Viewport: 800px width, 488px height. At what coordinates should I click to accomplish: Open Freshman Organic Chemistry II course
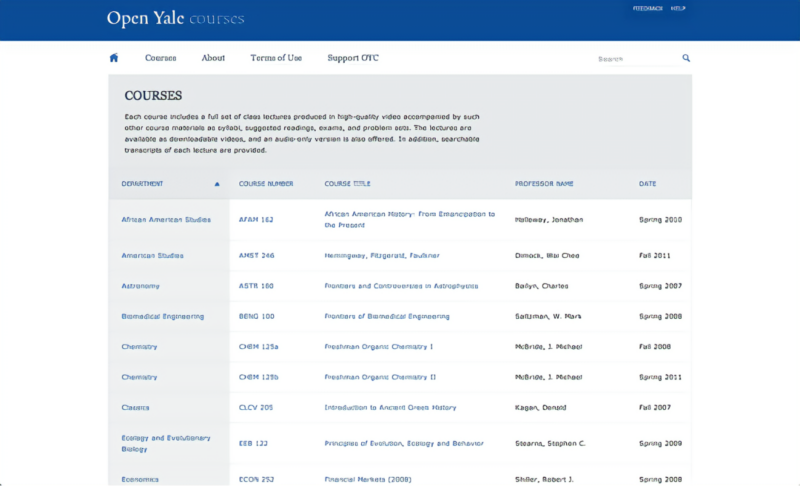380,377
